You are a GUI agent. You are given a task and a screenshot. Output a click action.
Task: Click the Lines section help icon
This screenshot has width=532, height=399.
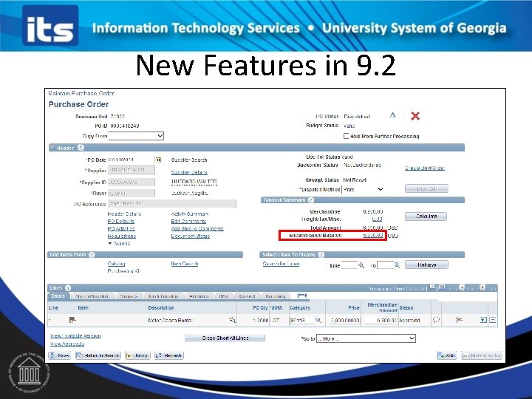[x=68, y=288]
